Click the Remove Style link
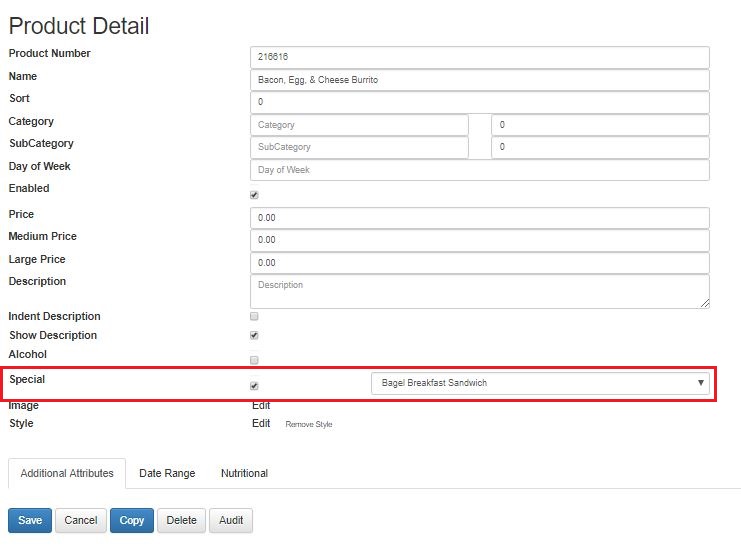Viewport: 741px width, 548px height. (309, 424)
